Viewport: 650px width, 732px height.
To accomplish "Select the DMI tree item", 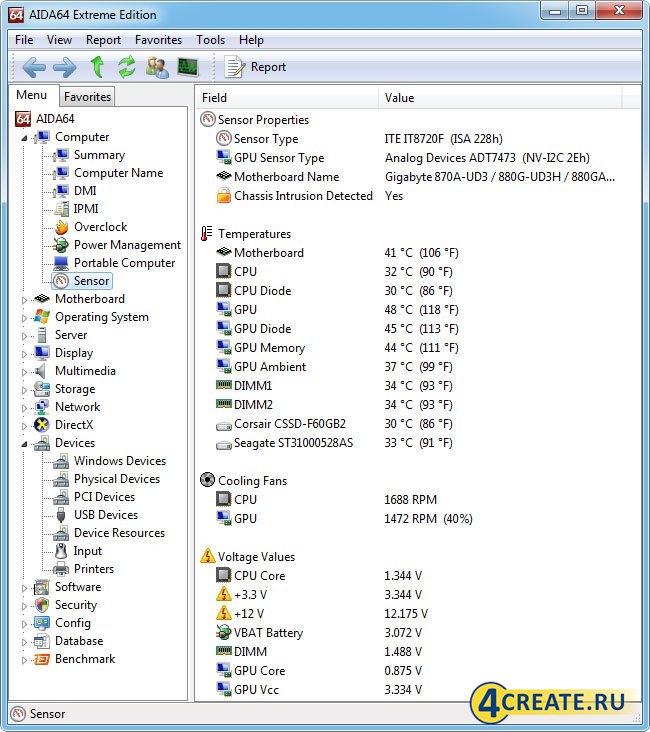I will (x=85, y=190).
